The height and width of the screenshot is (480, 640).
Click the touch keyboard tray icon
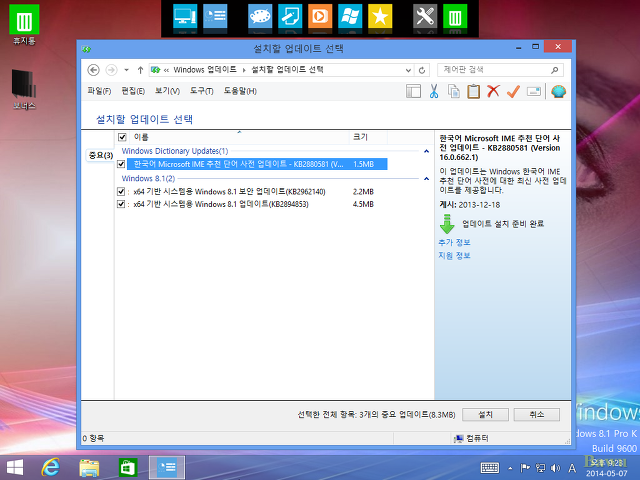coord(490,468)
